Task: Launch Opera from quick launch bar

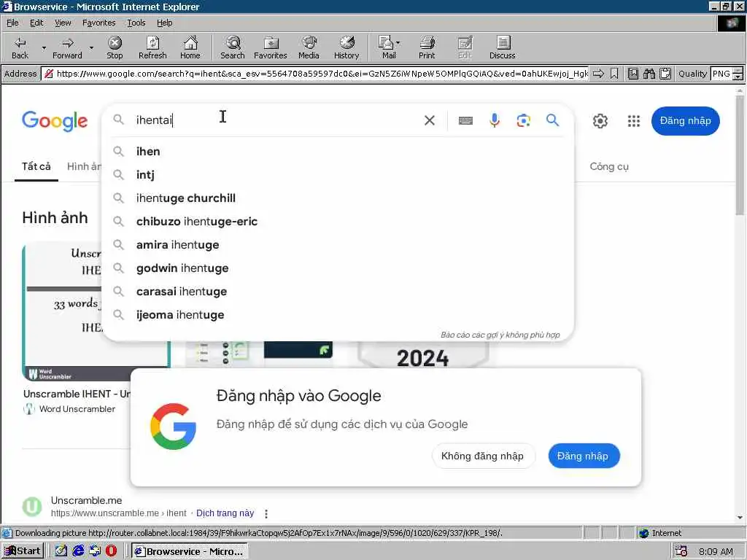Action: (x=111, y=551)
